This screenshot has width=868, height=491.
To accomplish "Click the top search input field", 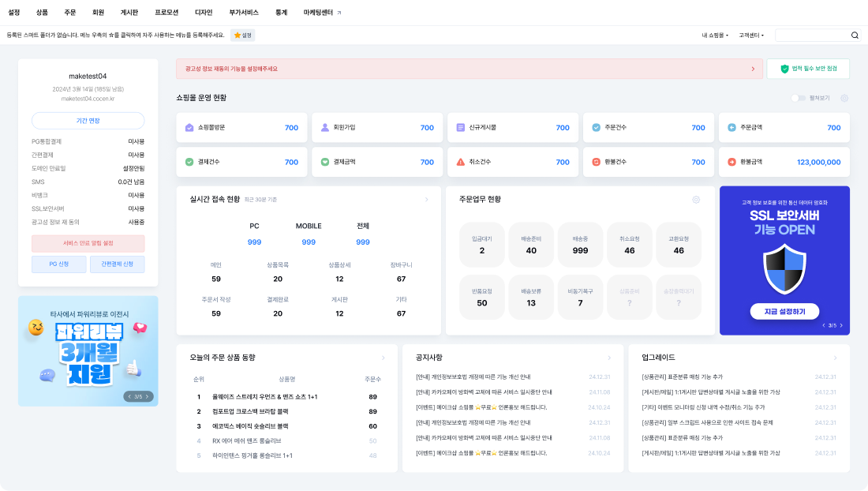I will (x=812, y=36).
